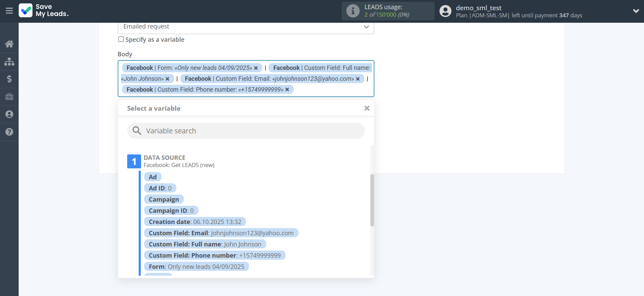This screenshot has width=644, height=296.
Task: Remove the Phone number tag from Body
Action: (287, 90)
